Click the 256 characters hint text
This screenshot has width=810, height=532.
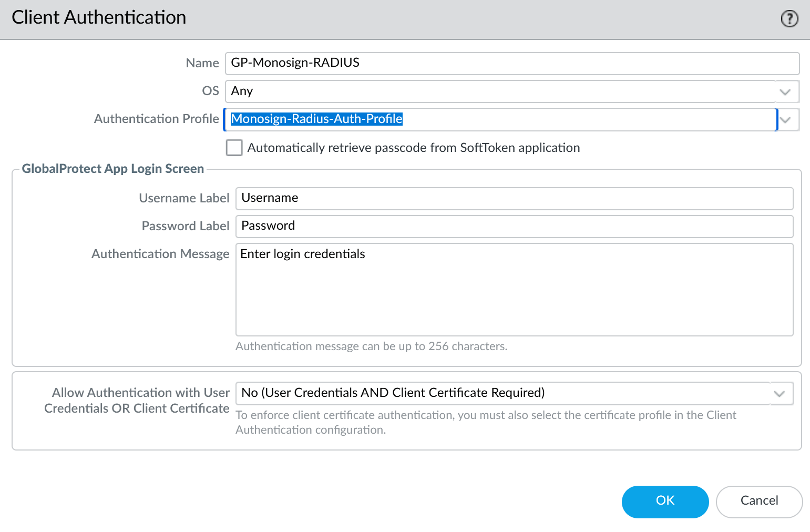coord(371,346)
